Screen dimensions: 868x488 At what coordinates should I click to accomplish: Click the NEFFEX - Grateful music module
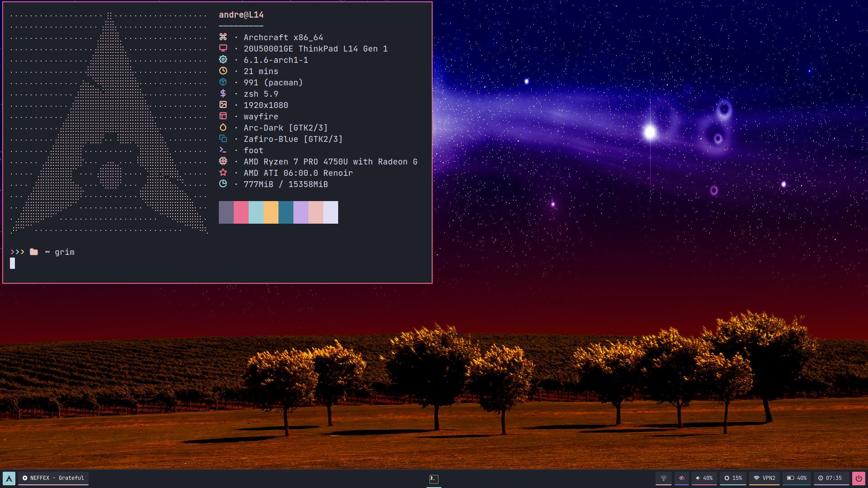coord(53,478)
